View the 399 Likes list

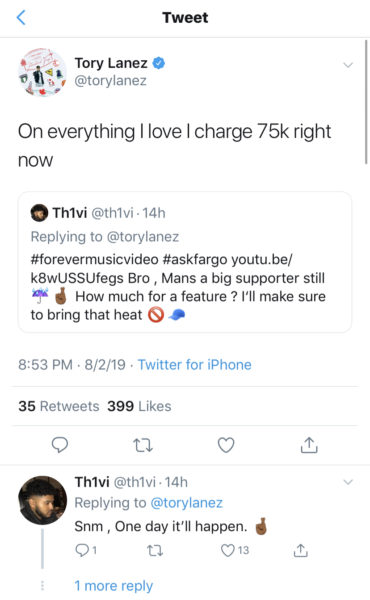pos(139,406)
